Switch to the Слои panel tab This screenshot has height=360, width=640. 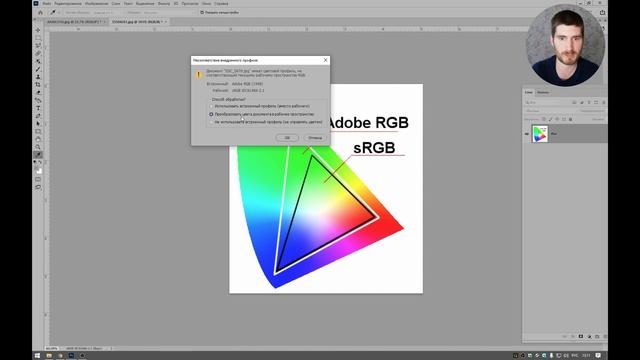point(529,92)
